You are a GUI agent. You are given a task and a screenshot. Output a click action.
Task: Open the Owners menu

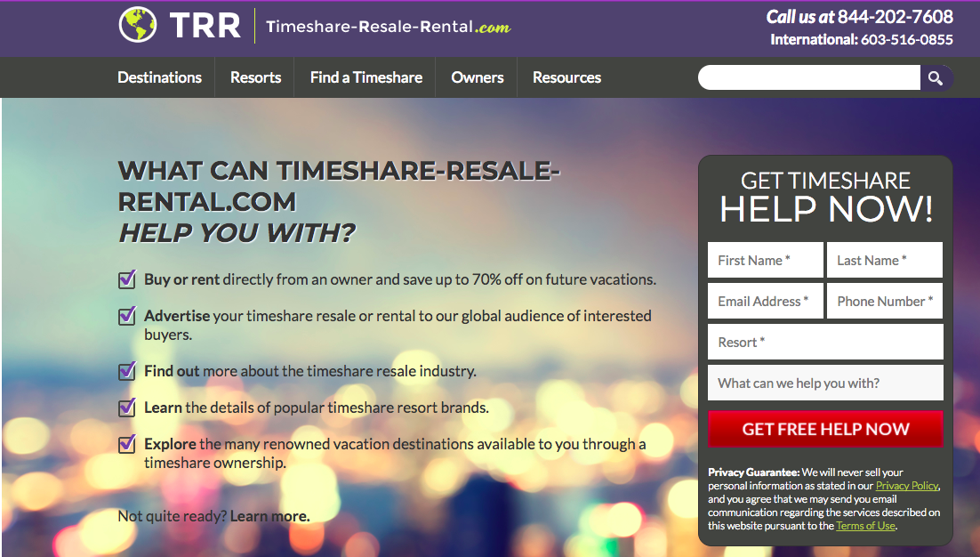(x=478, y=77)
